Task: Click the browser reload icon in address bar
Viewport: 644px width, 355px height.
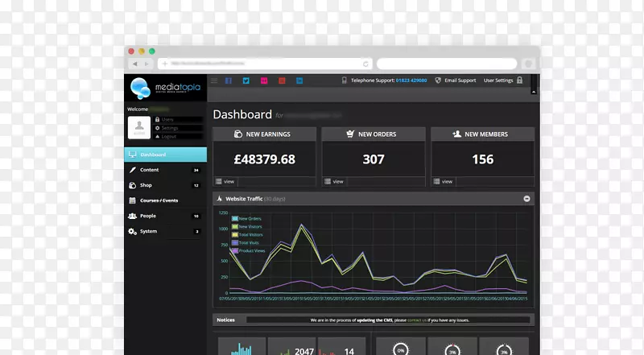Action: [366, 64]
